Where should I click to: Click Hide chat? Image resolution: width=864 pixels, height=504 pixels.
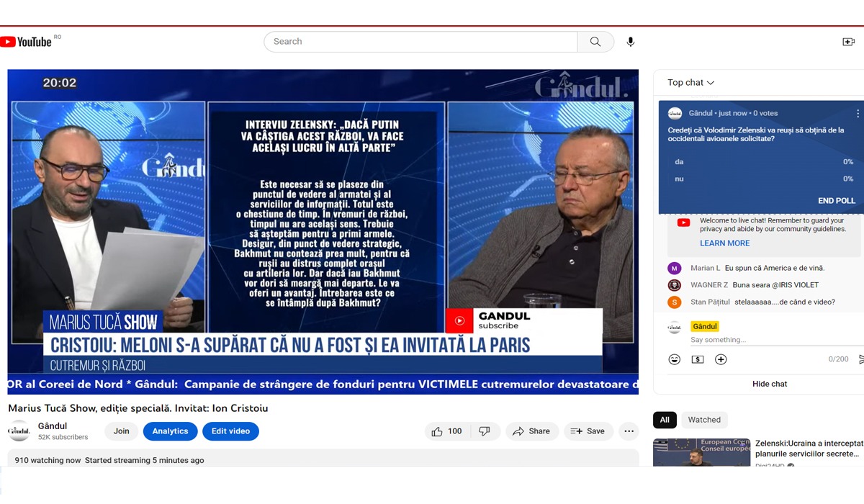coord(770,384)
